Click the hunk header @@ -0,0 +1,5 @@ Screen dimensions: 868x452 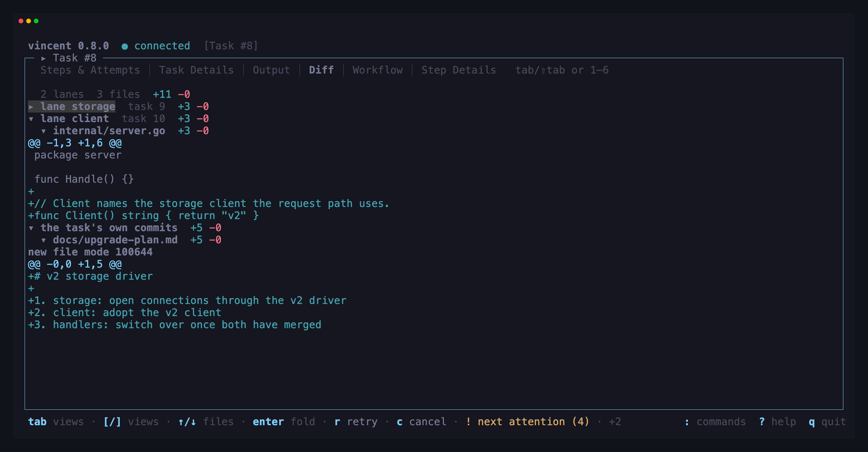pyautogui.click(x=75, y=264)
